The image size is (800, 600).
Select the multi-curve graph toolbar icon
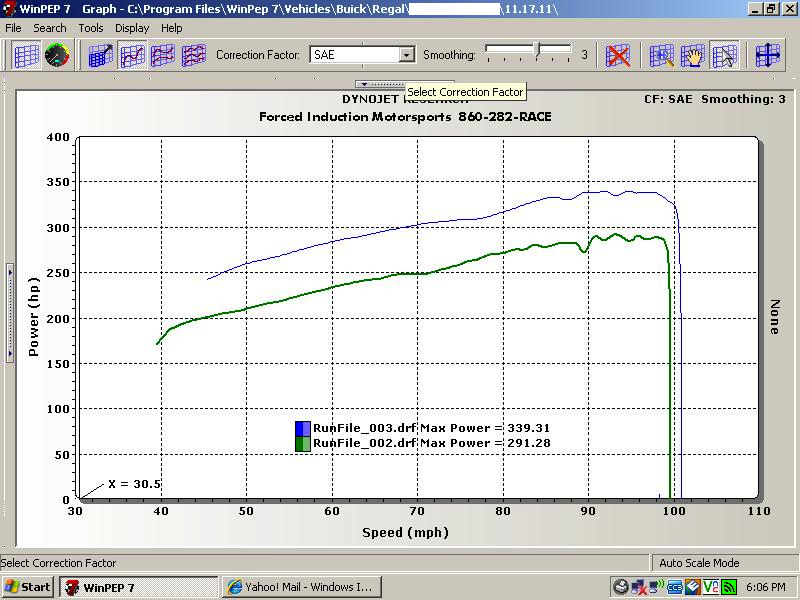pyautogui.click(x=194, y=55)
